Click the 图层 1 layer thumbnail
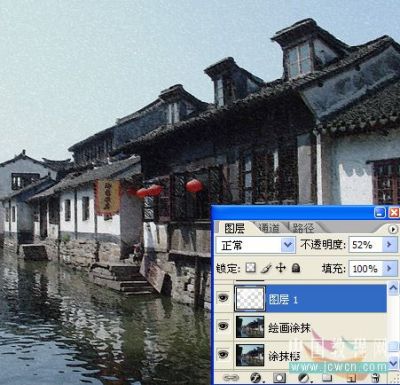The height and width of the screenshot is (385, 400). 250,298
